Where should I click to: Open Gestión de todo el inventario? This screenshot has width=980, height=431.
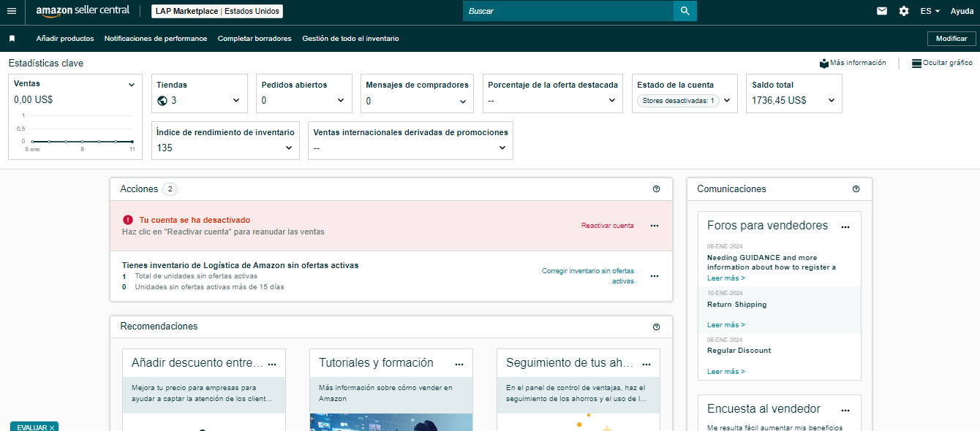click(x=350, y=39)
